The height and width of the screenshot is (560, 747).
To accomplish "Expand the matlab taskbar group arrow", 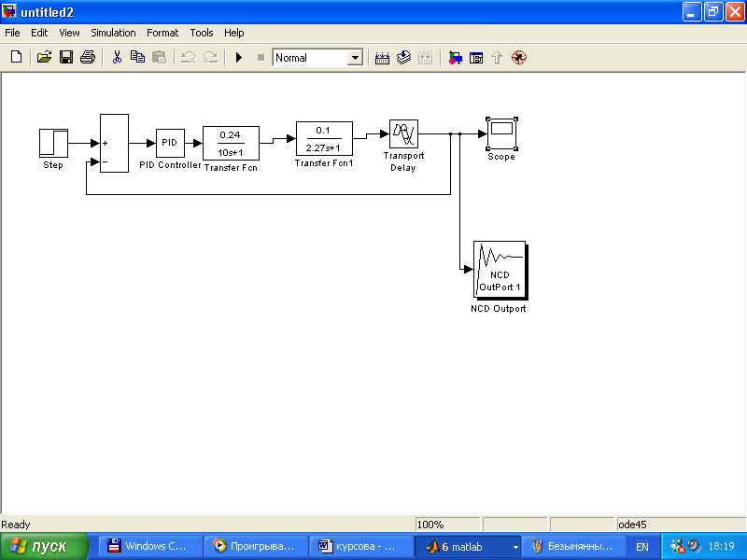I will click(515, 547).
